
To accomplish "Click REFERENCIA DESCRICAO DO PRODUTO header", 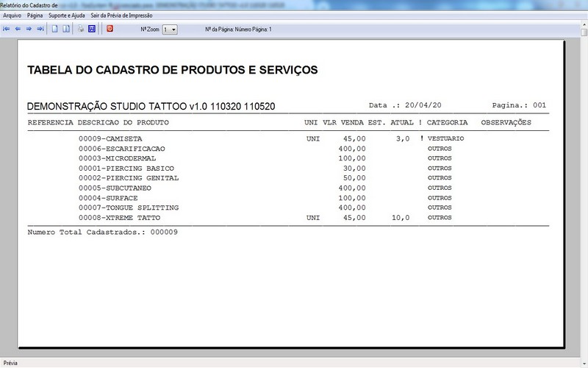I will 98,122.
